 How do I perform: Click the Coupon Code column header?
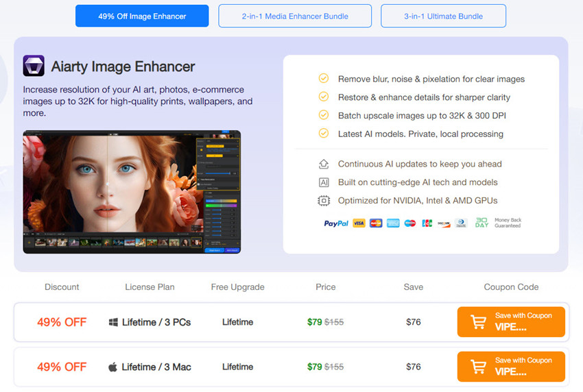tap(511, 287)
